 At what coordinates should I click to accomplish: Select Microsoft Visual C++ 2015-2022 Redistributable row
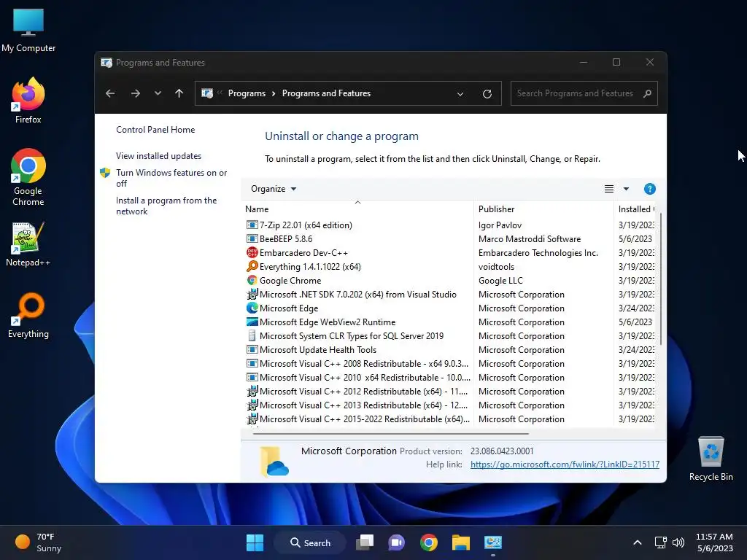coord(449,419)
